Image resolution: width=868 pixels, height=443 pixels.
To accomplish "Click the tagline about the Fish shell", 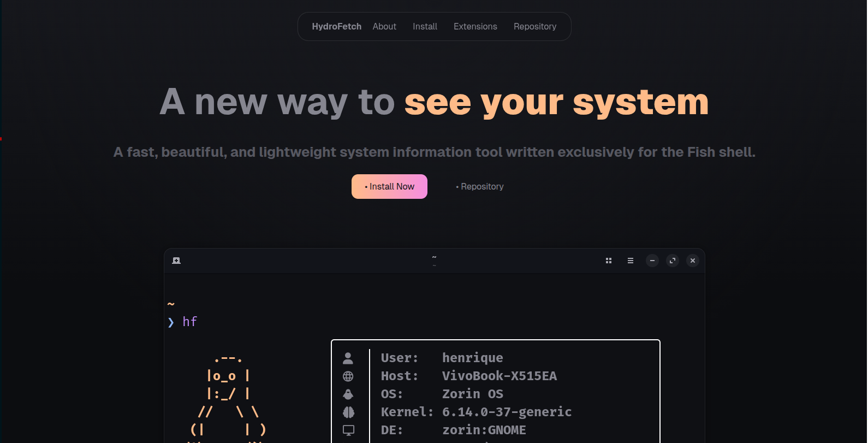I will [434, 152].
